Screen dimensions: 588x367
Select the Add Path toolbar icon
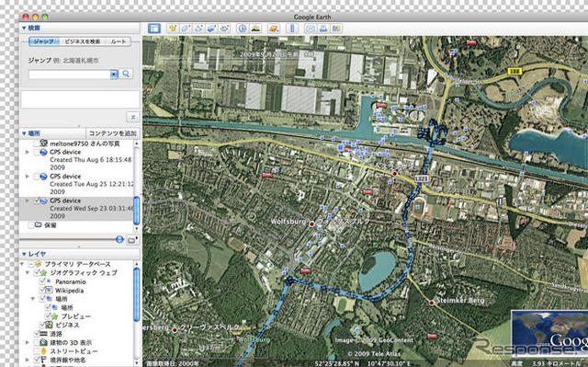[x=198, y=29]
